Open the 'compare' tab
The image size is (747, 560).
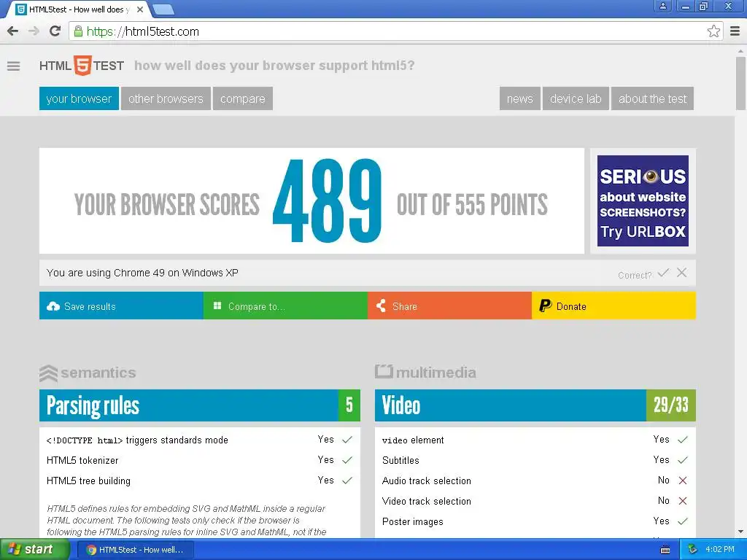(243, 98)
